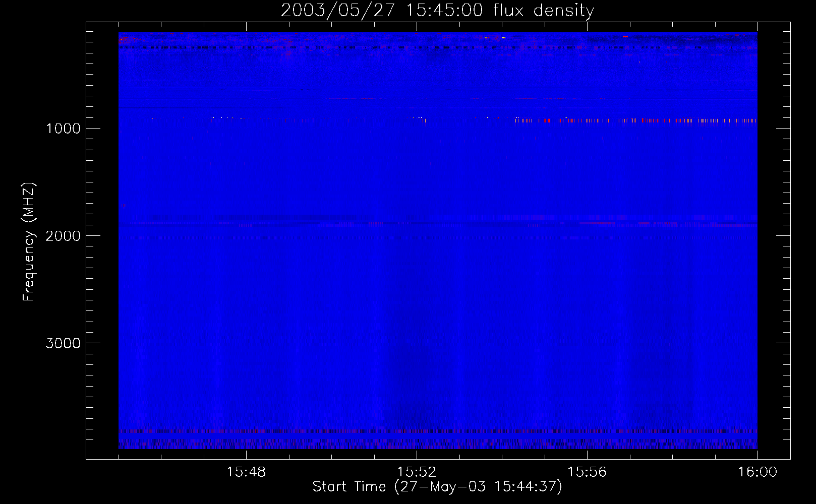This screenshot has height=504, width=816.
Task: Click the 'Start Time (27-May-03 15:44:37)' axis title
Action: [437, 487]
